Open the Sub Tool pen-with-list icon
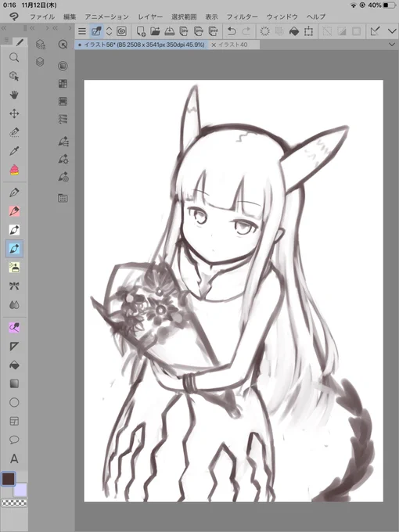This screenshot has height=532, width=399. point(63,141)
